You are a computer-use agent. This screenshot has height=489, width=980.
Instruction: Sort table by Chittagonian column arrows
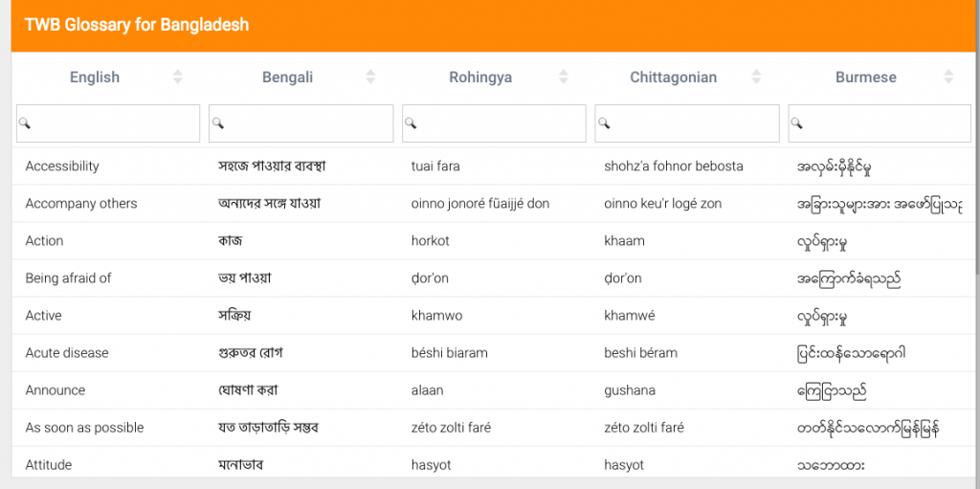coord(756,77)
